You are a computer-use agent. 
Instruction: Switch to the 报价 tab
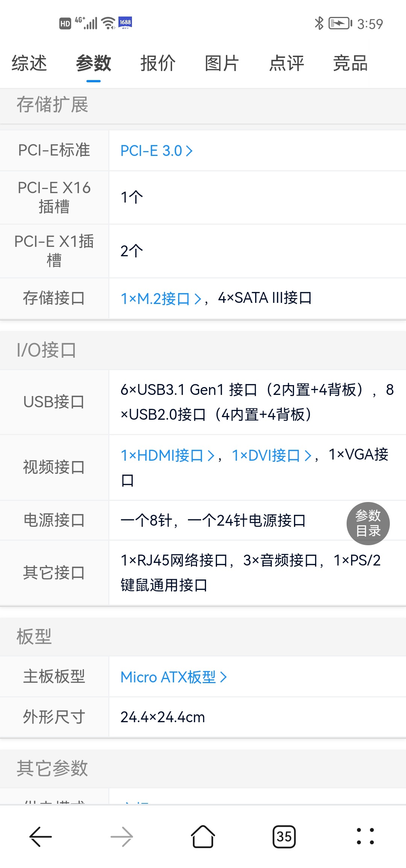click(x=158, y=63)
